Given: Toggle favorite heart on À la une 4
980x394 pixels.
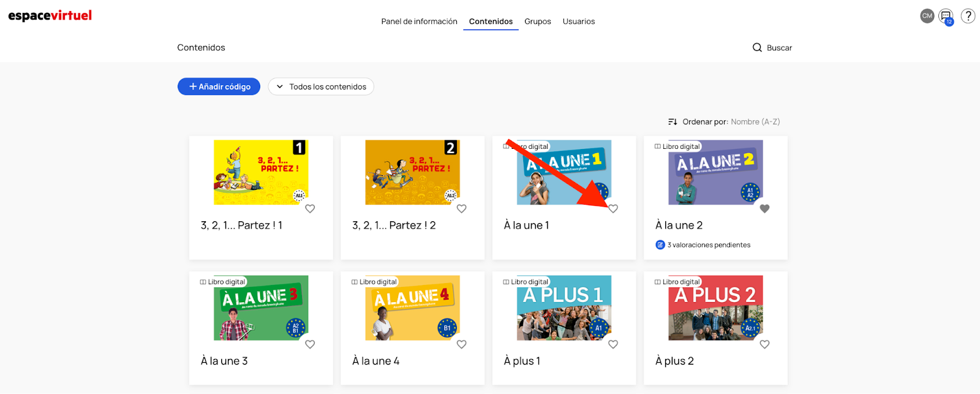Looking at the screenshot, I should (x=462, y=344).
